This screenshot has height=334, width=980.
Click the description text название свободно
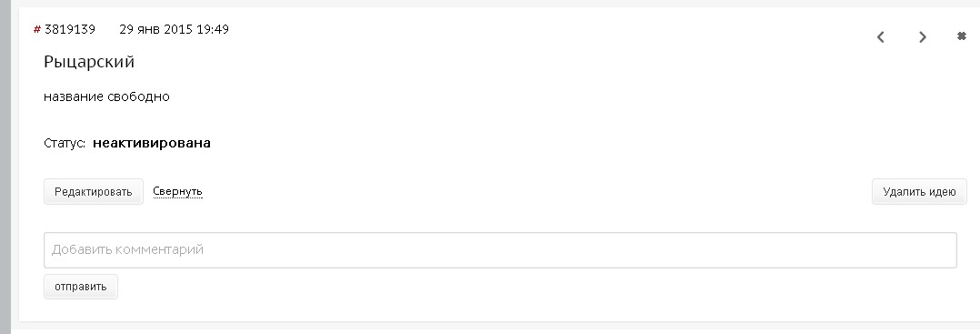106,97
